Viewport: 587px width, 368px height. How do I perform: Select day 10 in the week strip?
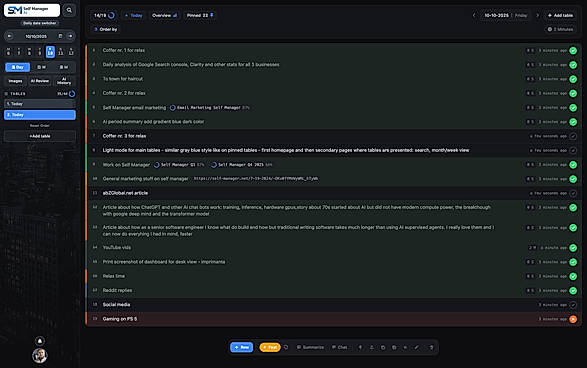coord(50,52)
